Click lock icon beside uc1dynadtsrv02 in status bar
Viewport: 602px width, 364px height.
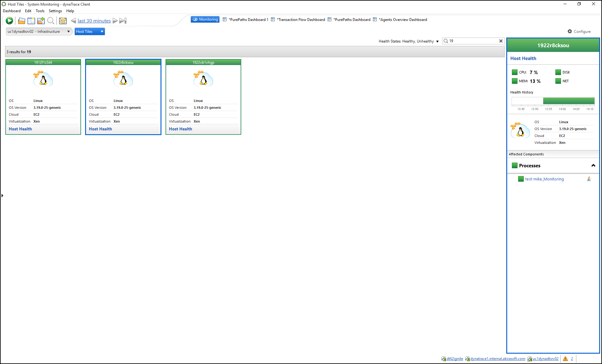pos(530,359)
